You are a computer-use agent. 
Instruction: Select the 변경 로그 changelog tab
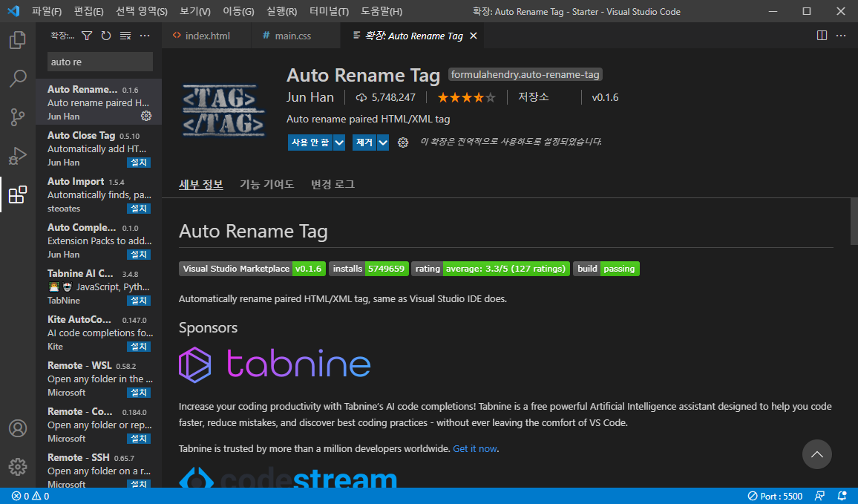point(333,184)
